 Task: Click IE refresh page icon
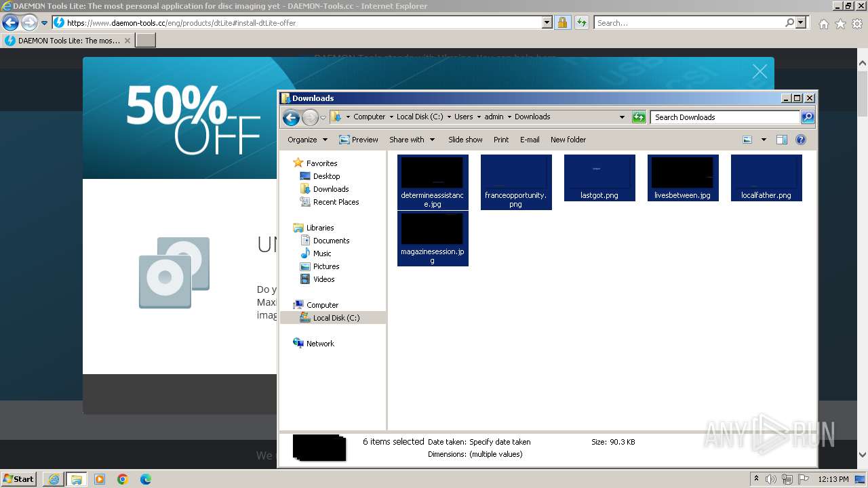[x=581, y=22]
